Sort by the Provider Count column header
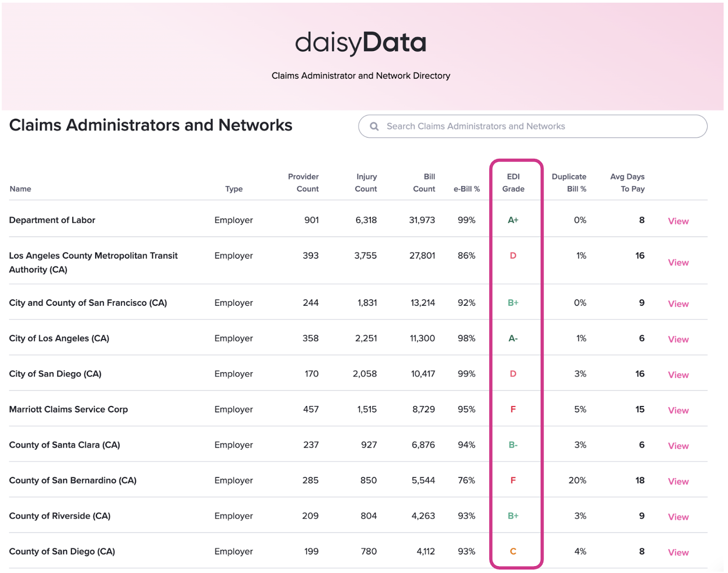Image resolution: width=728 pixels, height=573 pixels. click(303, 183)
